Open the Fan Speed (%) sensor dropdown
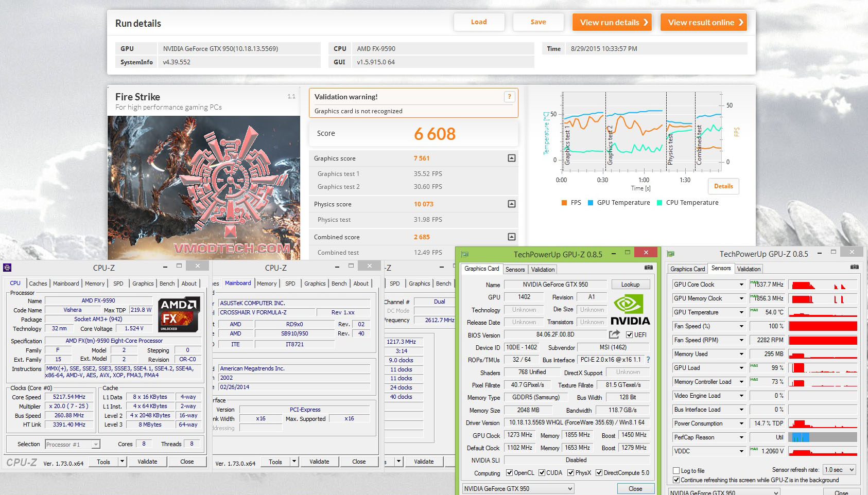The width and height of the screenshot is (868, 495). click(741, 326)
